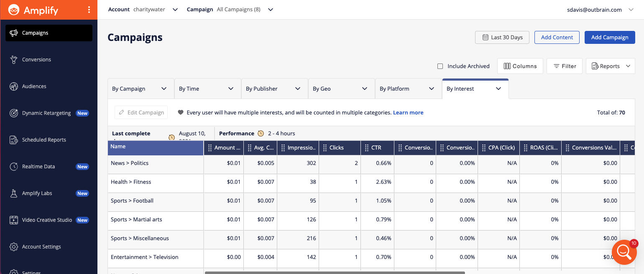Image resolution: width=644 pixels, height=274 pixels.
Task: Click the Dynamic Retargeting target icon
Action: click(14, 113)
